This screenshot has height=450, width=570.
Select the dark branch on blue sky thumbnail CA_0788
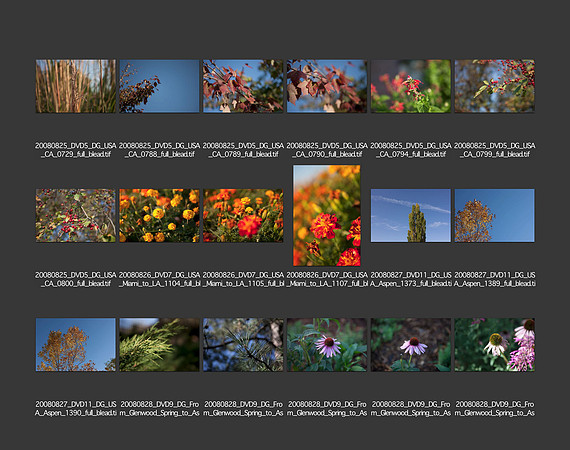(x=159, y=86)
